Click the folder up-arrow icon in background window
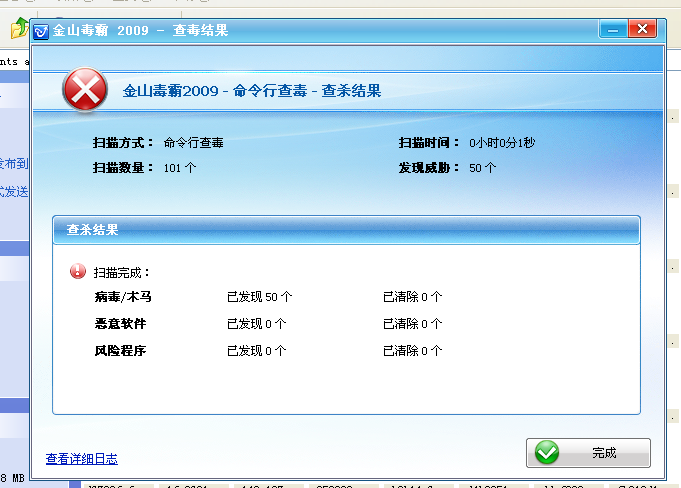Viewport: 681px width, 488px height. pyautogui.click(x=20, y=28)
